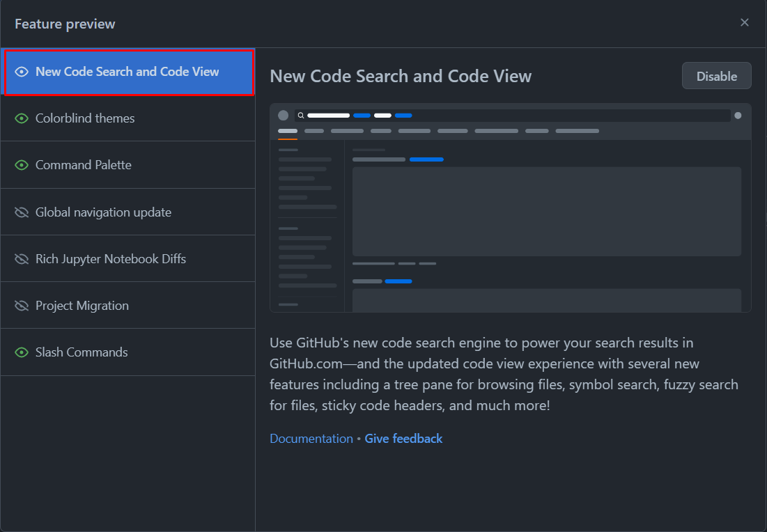The width and height of the screenshot is (767, 532).
Task: Click the crossed-eye icon beside Global navigation update
Action: (x=22, y=212)
